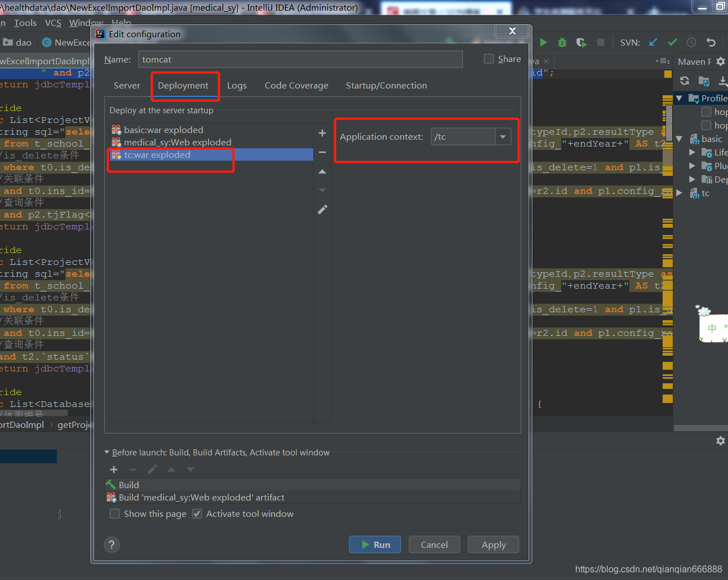Click the Application context field with /tc
Viewport: 728px width, 580px height.
(463, 136)
